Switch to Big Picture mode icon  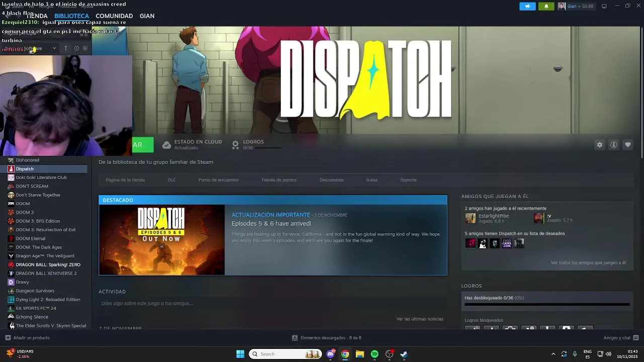tap(604, 6)
